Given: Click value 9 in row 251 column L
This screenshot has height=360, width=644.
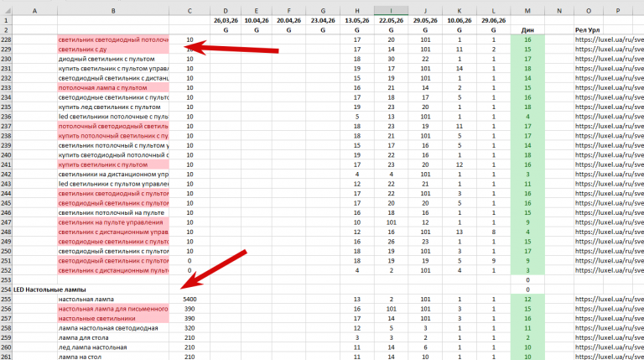Looking at the screenshot, I should 493,261.
